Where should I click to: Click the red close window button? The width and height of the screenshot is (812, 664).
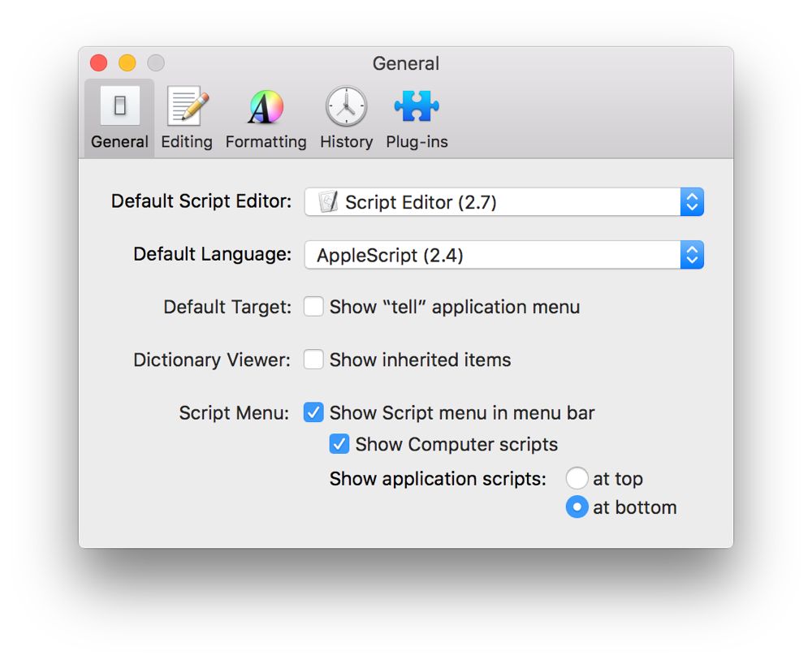(x=98, y=63)
